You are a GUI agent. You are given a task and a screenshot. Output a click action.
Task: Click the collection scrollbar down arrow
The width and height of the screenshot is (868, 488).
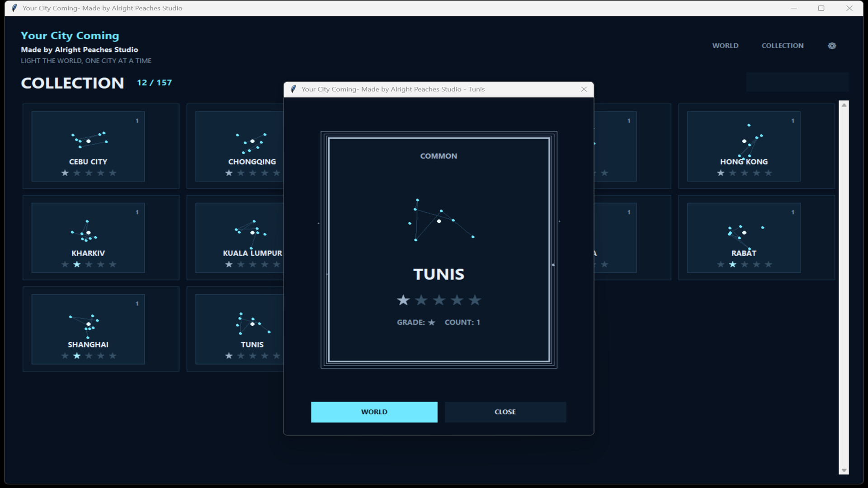click(844, 470)
